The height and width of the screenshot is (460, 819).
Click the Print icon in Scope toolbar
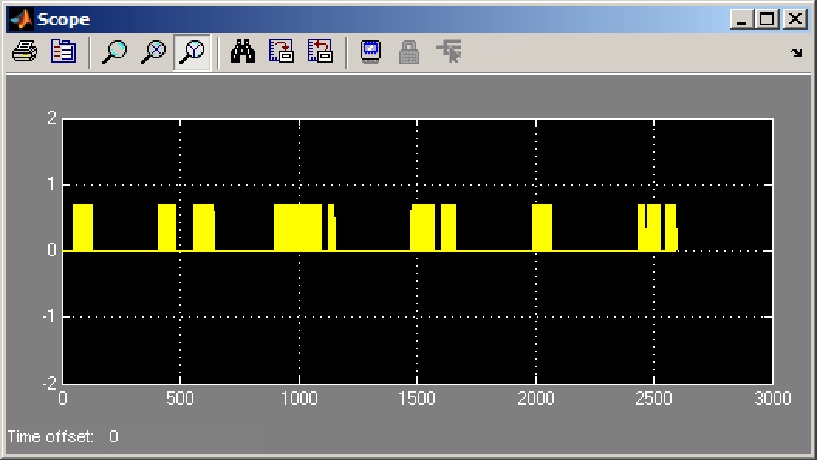coord(25,52)
